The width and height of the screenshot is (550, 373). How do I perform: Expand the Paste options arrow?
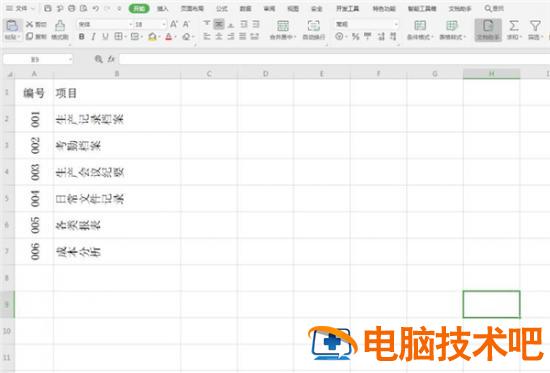[x=19, y=36]
